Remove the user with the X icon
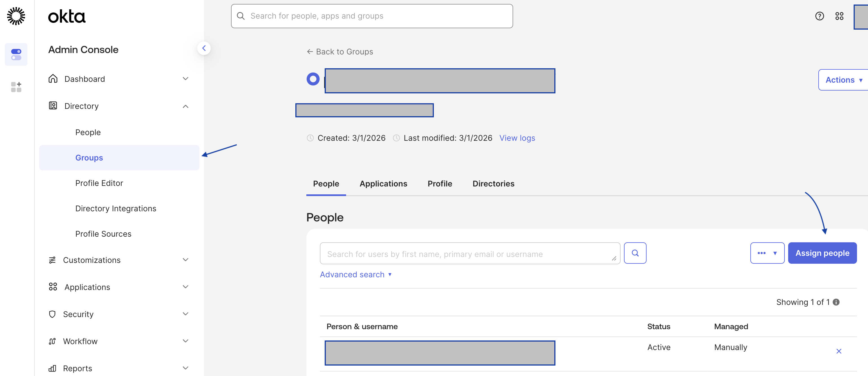This screenshot has height=376, width=868. click(839, 351)
